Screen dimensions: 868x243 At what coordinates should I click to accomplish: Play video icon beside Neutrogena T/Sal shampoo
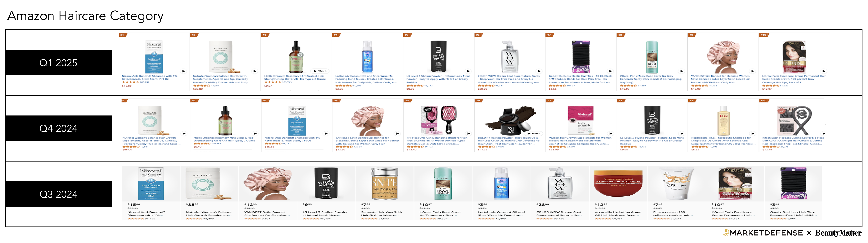coord(753,133)
